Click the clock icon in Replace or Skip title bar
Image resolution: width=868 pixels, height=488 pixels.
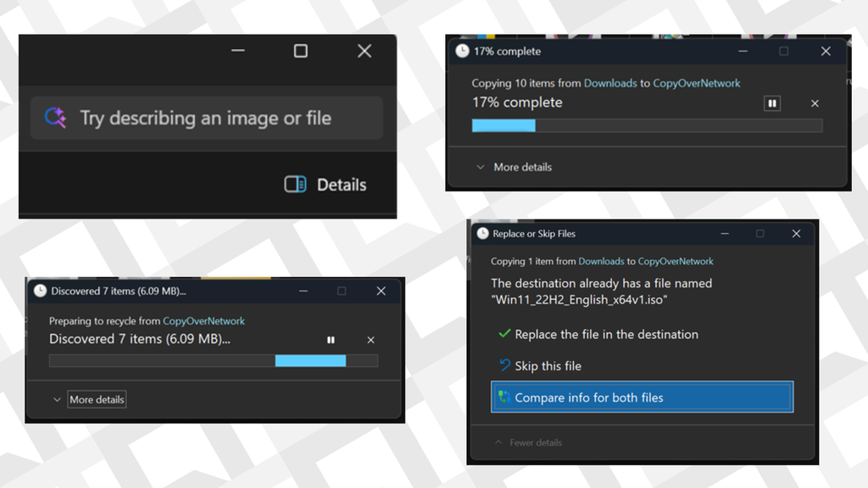click(481, 234)
